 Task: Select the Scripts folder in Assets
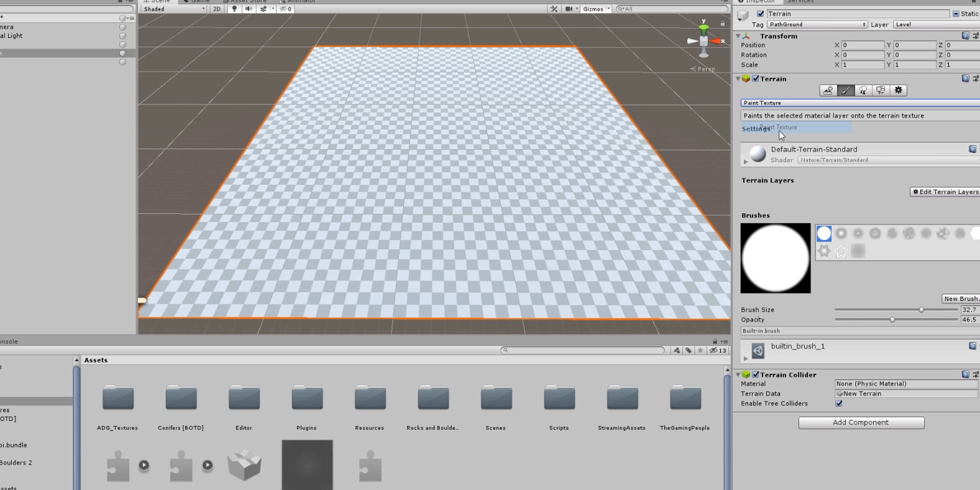point(559,408)
